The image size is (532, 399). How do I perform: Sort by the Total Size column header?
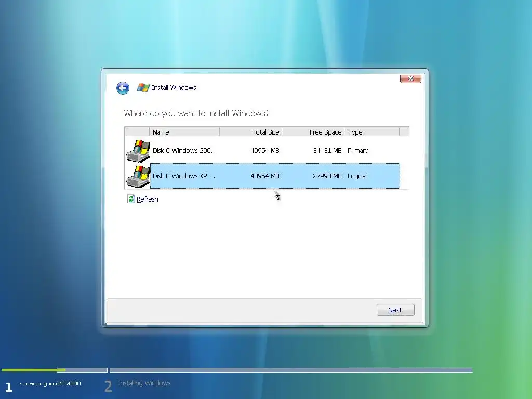click(x=251, y=132)
